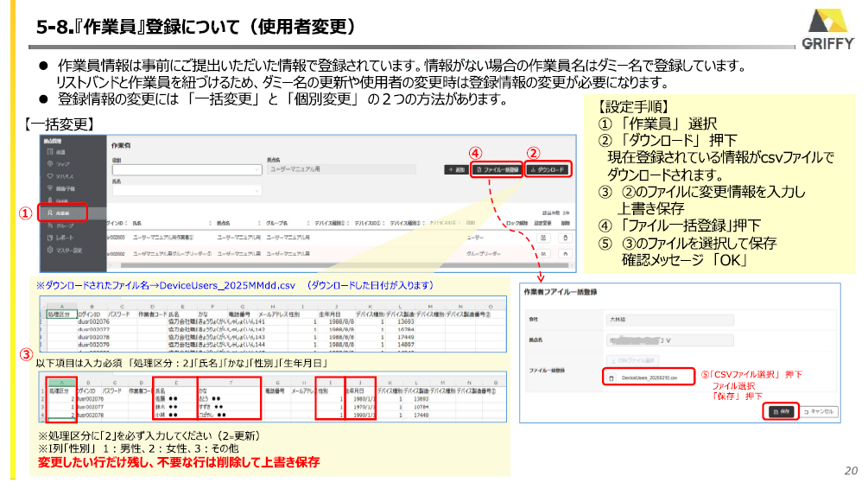The width and height of the screenshot is (868, 489).
Task: Click the 拠点名 field showing ユーザーマニュアル用
Action: click(x=341, y=169)
